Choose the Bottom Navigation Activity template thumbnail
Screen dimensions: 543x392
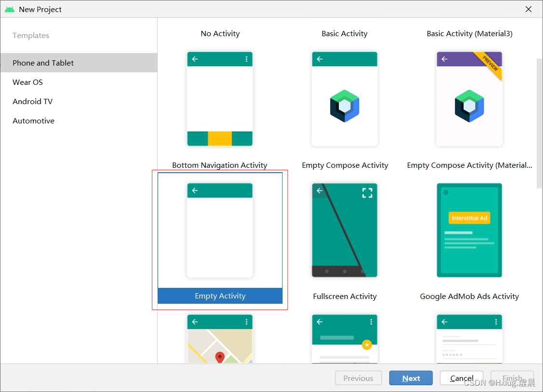[220, 99]
